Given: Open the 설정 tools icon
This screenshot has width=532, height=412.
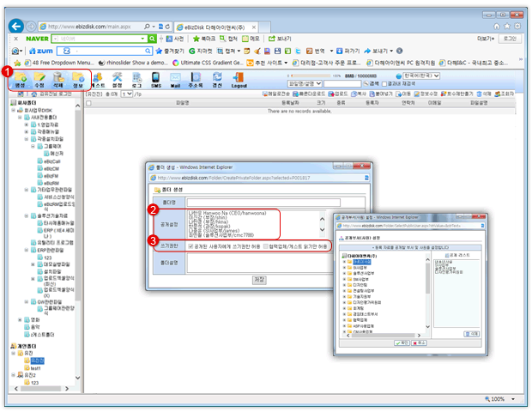Looking at the screenshot, I should pyautogui.click(x=118, y=80).
